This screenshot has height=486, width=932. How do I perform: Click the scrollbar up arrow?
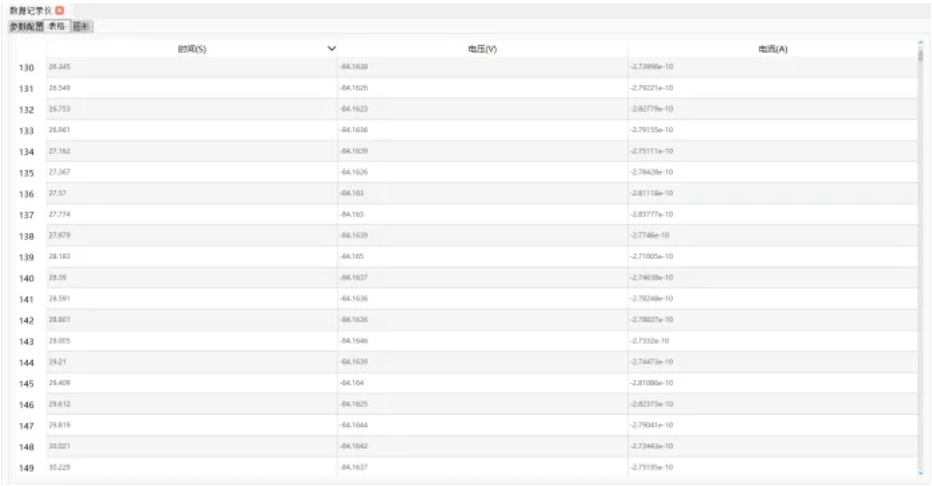(x=920, y=42)
